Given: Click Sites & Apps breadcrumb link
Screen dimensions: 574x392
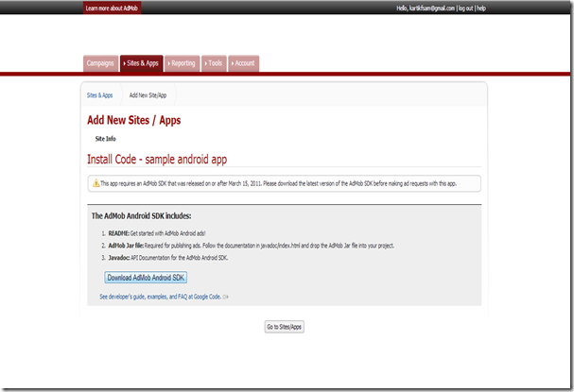Looking at the screenshot, I should 99,95.
